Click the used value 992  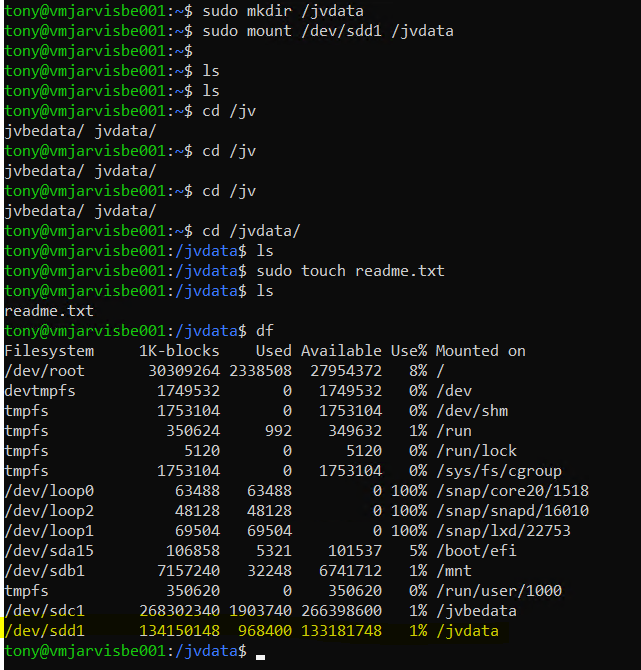click(278, 431)
